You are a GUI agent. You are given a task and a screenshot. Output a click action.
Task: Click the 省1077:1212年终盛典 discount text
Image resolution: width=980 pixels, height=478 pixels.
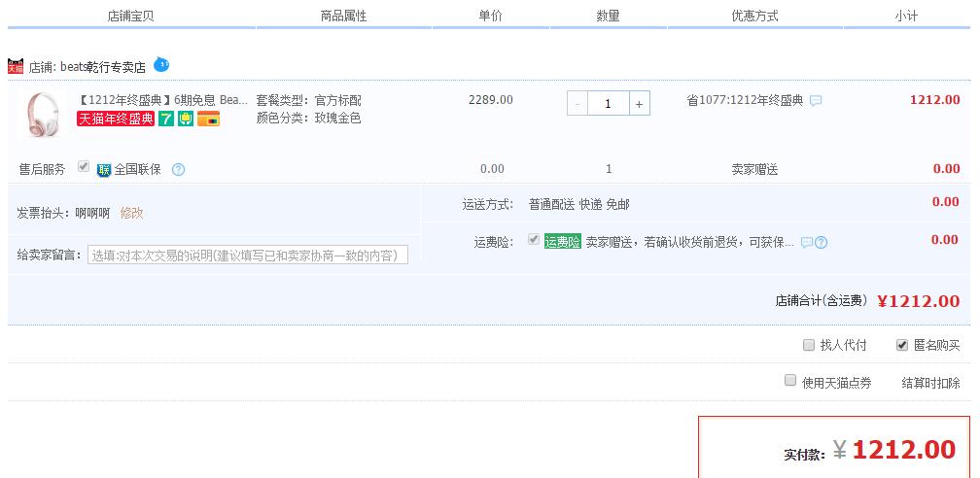(x=745, y=100)
